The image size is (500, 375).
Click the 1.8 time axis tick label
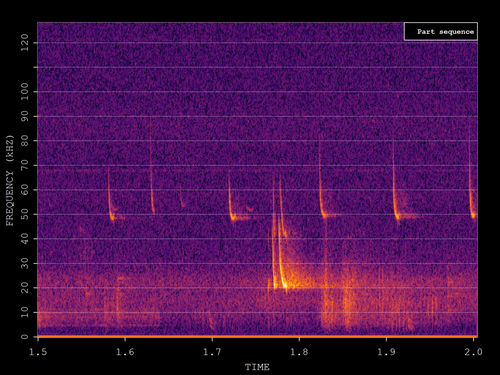coord(299,352)
